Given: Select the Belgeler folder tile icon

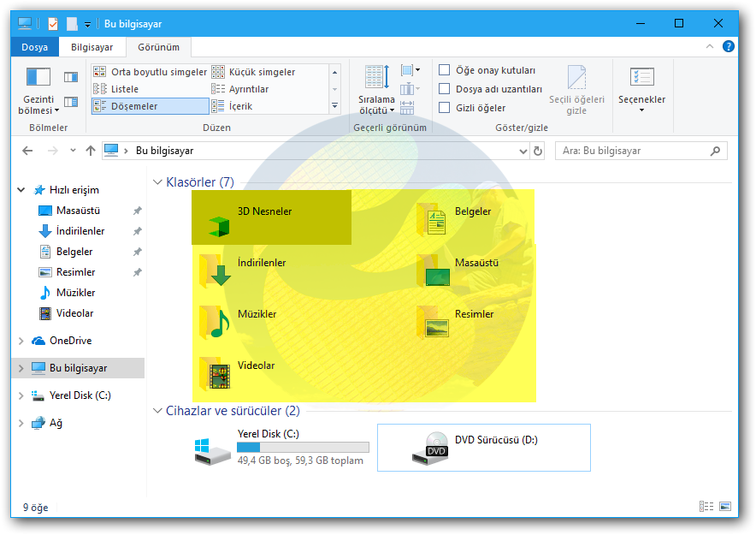Looking at the screenshot, I should [x=433, y=220].
